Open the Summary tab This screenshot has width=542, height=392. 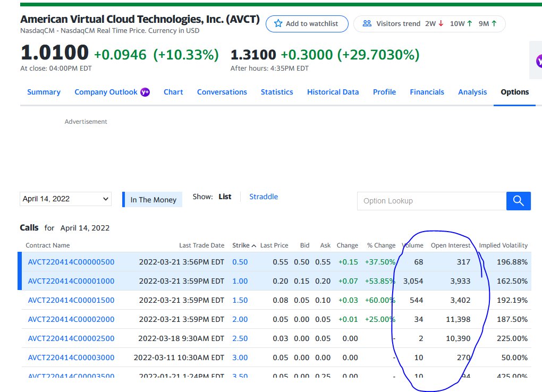click(44, 92)
